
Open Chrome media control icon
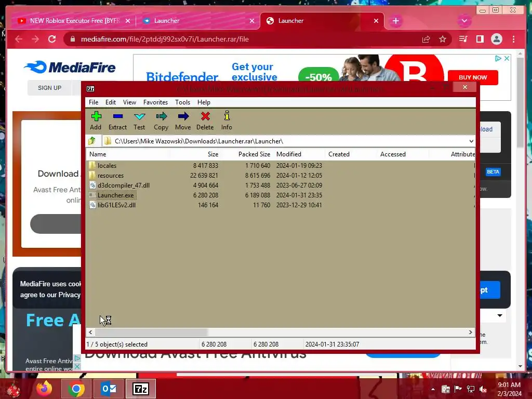pos(463,39)
